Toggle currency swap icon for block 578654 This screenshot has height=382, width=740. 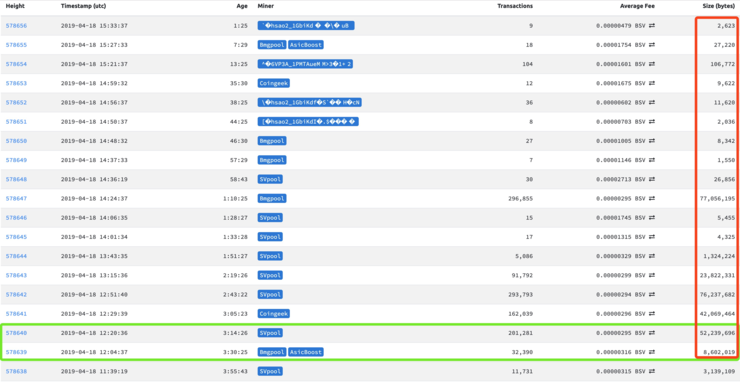(x=652, y=64)
